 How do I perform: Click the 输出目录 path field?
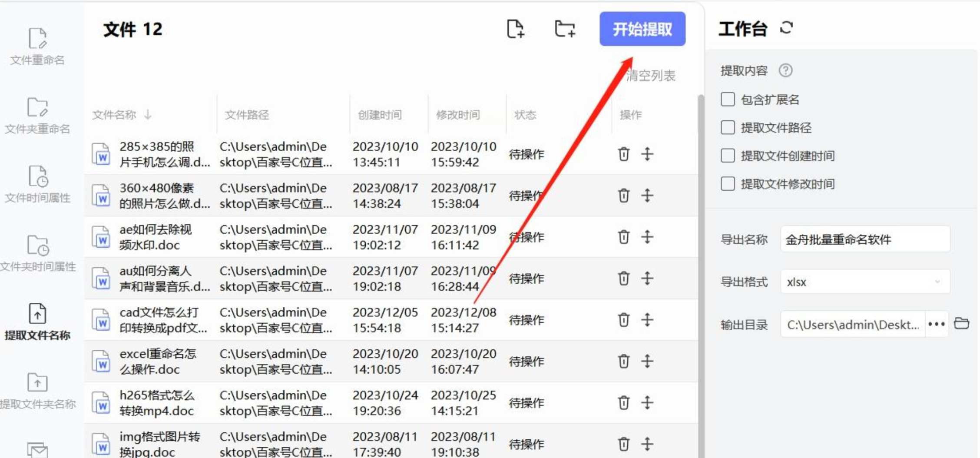click(x=853, y=324)
